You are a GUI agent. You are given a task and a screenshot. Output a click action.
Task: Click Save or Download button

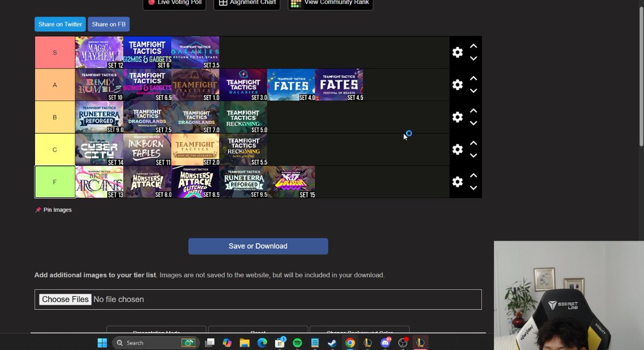pyautogui.click(x=258, y=246)
